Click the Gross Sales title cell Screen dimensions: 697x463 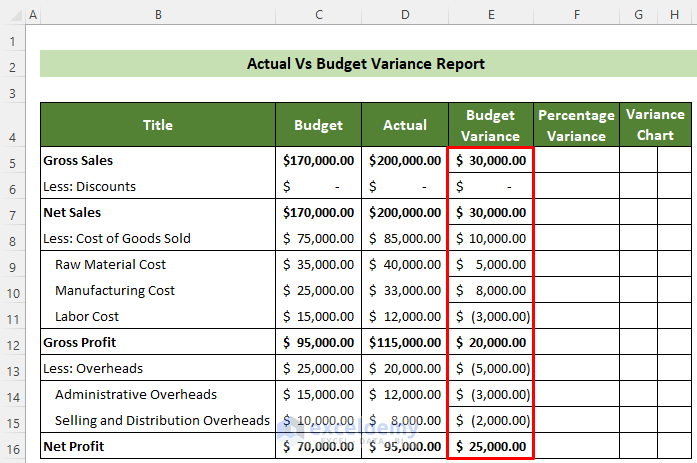click(x=158, y=161)
